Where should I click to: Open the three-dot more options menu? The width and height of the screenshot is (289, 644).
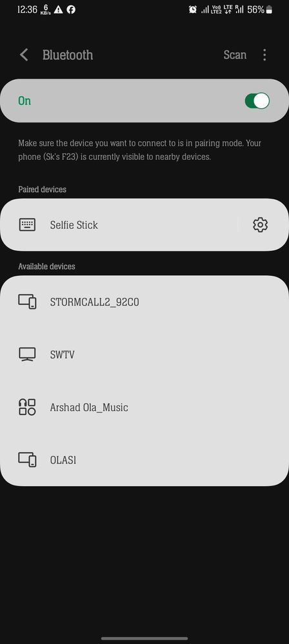(264, 55)
